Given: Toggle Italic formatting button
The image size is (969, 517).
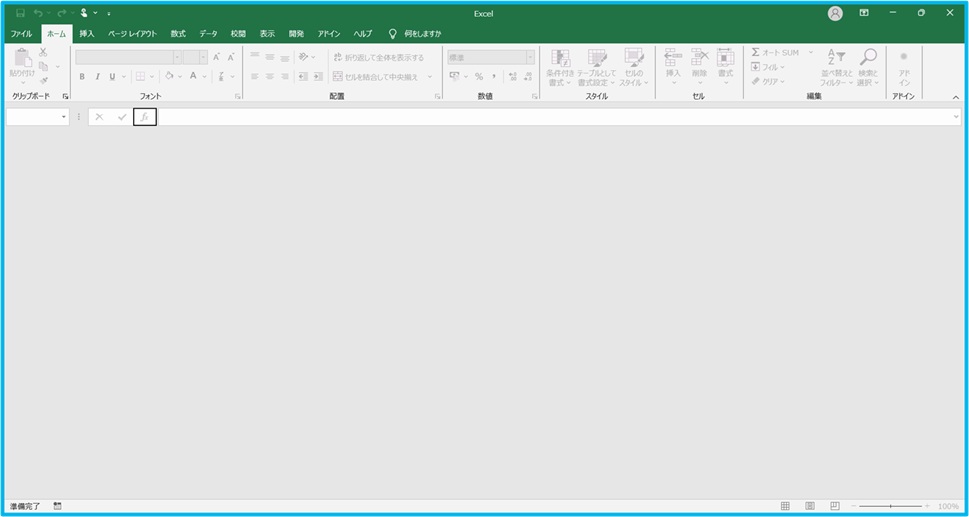Looking at the screenshot, I should pyautogui.click(x=97, y=76).
